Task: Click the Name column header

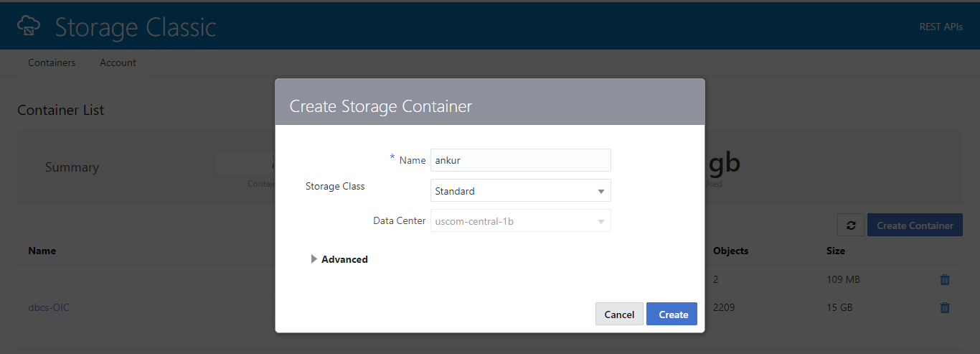Action: pyautogui.click(x=42, y=251)
